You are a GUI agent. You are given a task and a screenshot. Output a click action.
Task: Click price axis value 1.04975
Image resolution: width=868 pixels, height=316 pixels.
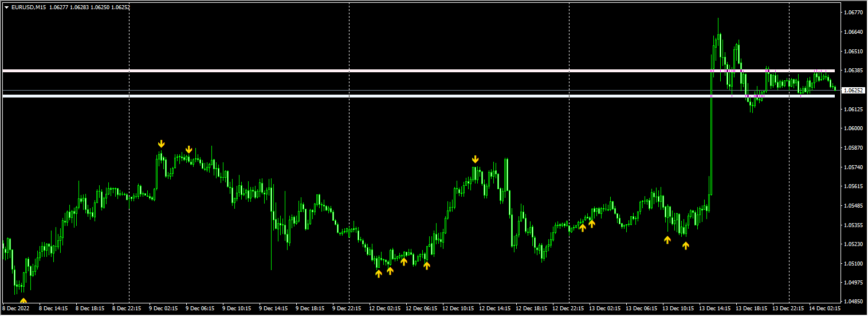pyautogui.click(x=854, y=283)
